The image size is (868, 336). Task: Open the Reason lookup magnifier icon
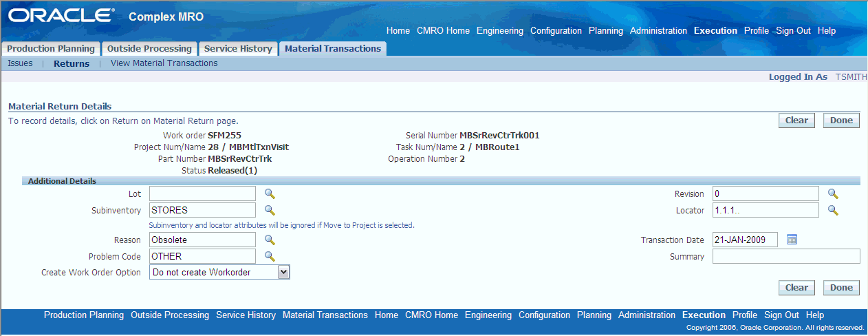pyautogui.click(x=270, y=240)
